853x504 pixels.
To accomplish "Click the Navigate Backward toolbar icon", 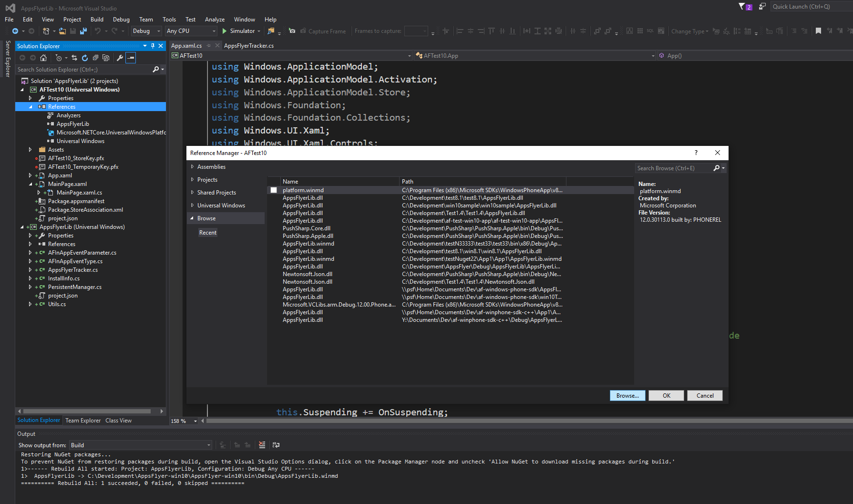I will pos(15,31).
